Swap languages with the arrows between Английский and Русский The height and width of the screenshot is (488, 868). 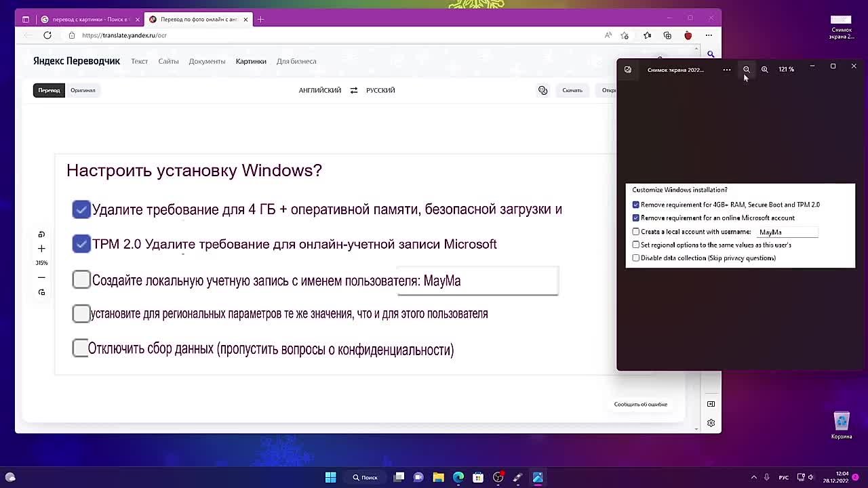(353, 90)
